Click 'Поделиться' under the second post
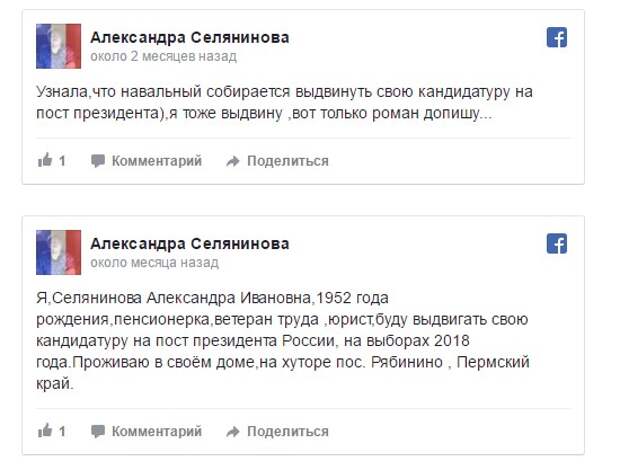 pos(288,431)
